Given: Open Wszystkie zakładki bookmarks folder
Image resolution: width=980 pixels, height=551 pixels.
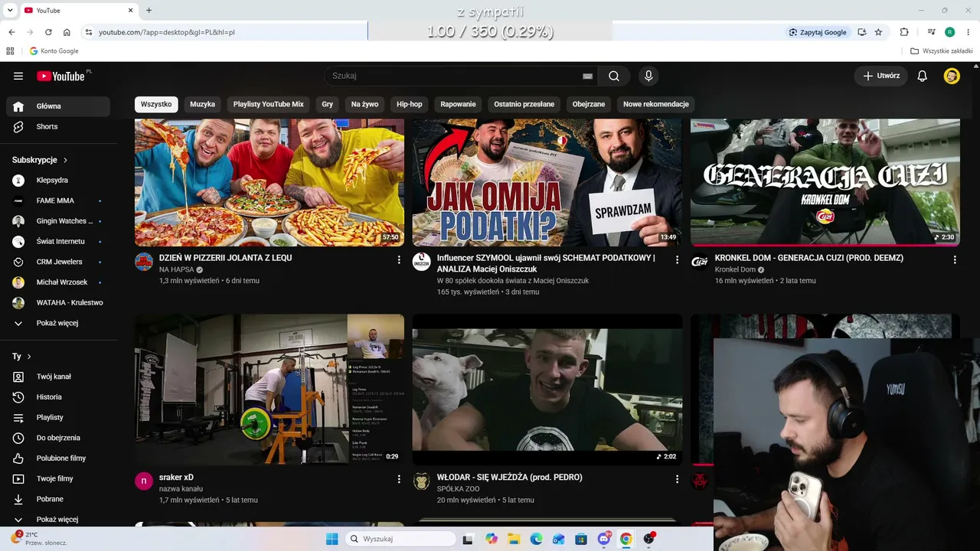Looking at the screenshot, I should [942, 51].
